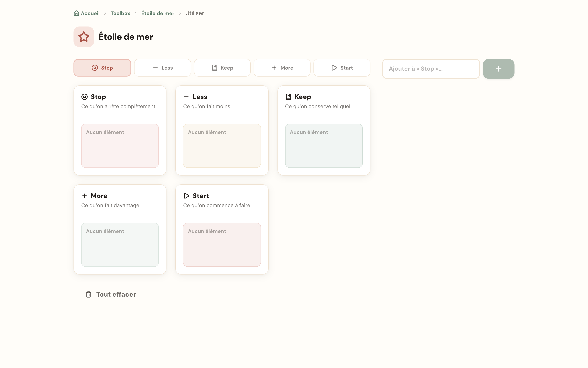Viewport: 588px width, 368px height.
Task: Click the bookmark icon in Keep card header
Action: click(x=288, y=97)
